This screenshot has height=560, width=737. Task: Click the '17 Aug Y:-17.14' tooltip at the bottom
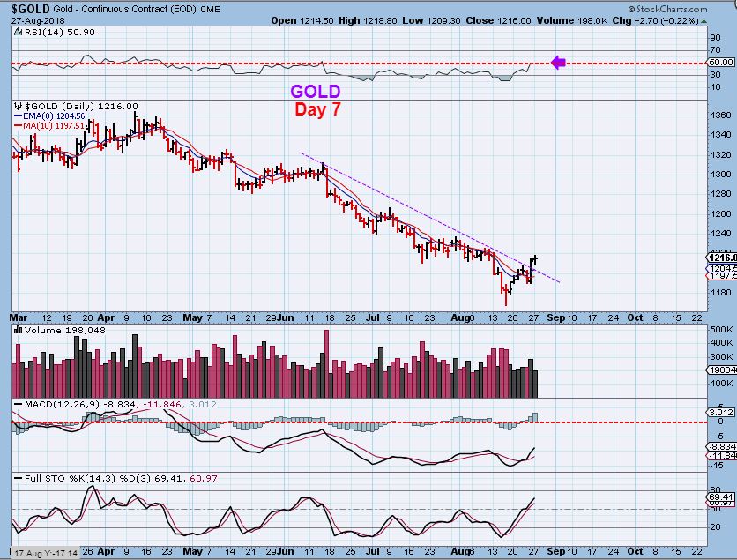45,554
